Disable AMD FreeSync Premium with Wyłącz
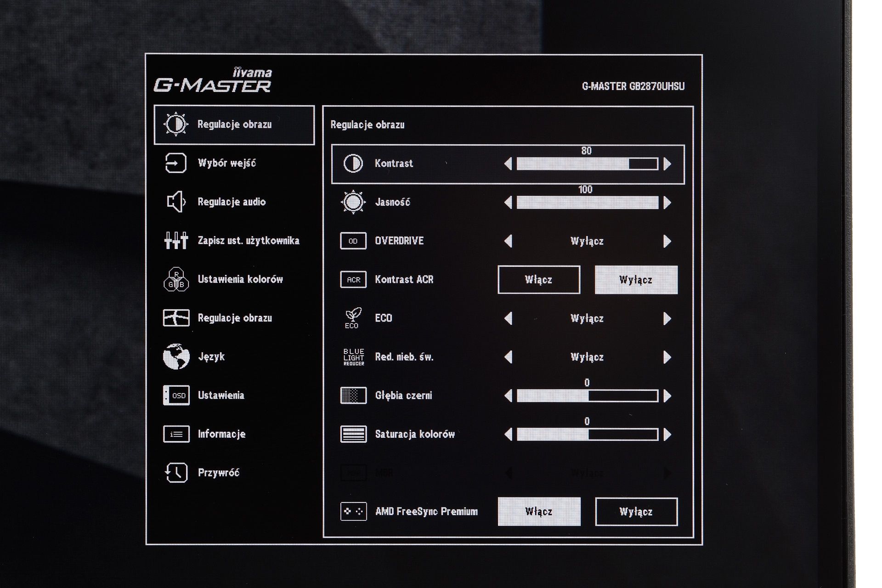882x588 pixels. tap(636, 511)
